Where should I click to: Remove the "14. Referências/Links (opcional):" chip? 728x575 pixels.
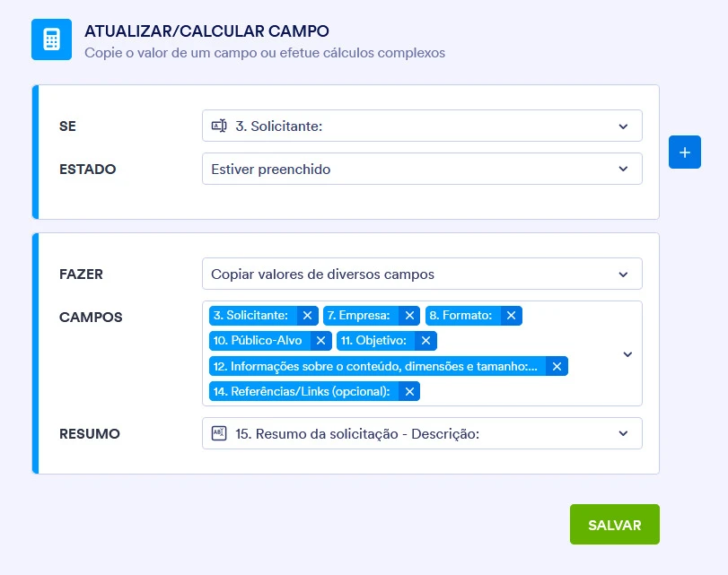[409, 391]
